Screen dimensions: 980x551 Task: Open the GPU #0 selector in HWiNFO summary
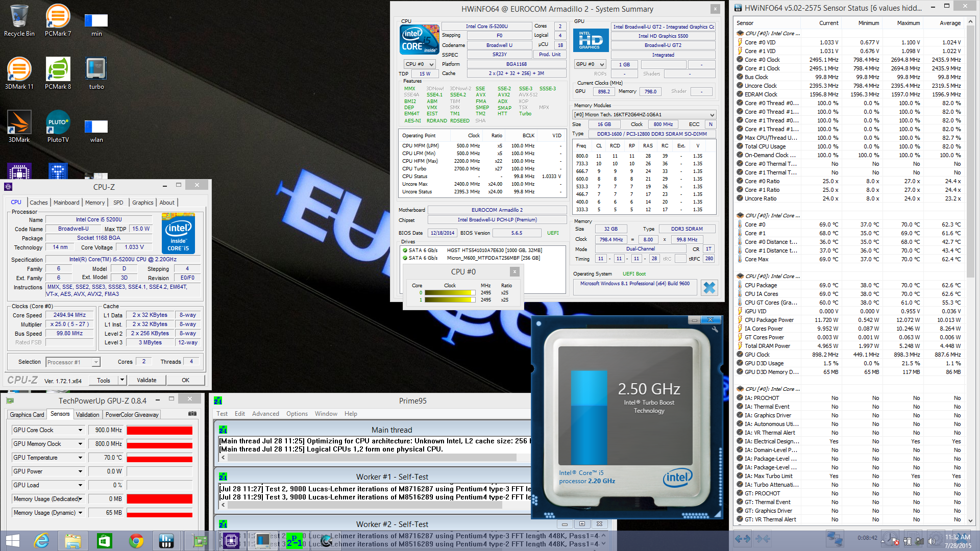point(590,64)
